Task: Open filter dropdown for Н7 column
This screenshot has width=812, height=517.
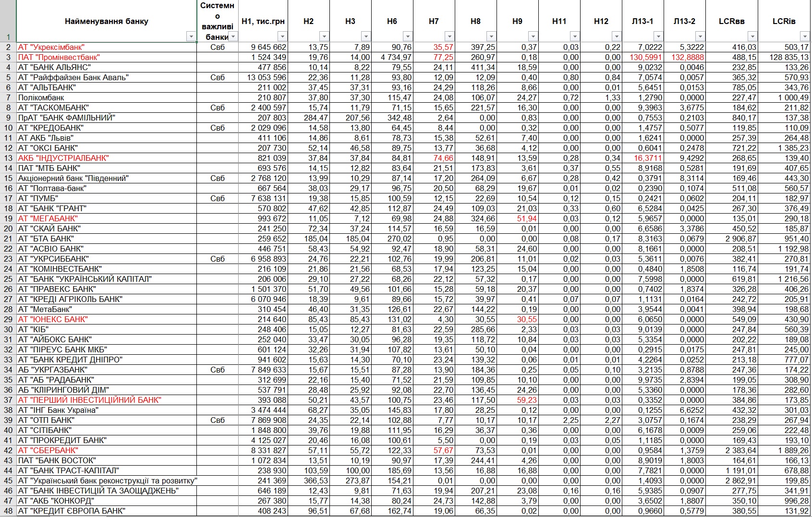Action: pyautogui.click(x=449, y=37)
